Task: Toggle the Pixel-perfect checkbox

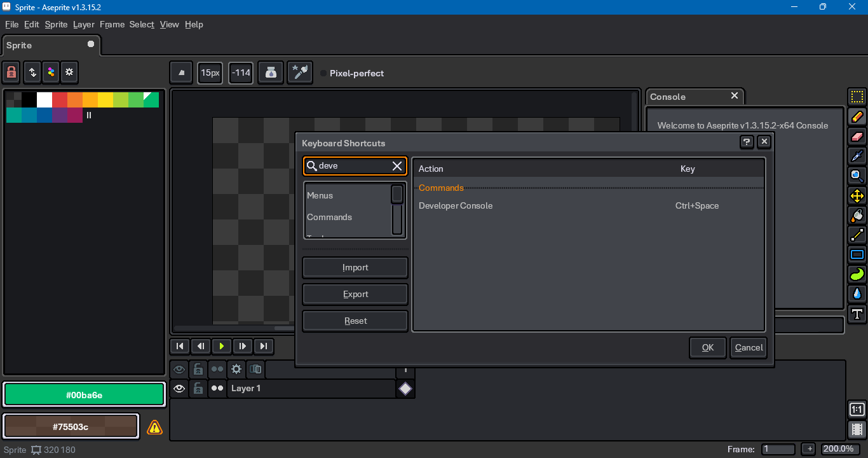Action: click(323, 73)
